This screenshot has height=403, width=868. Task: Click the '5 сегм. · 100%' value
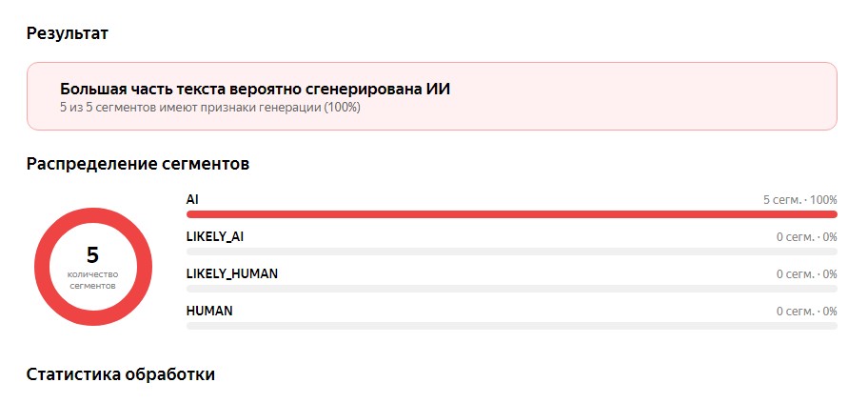(799, 200)
